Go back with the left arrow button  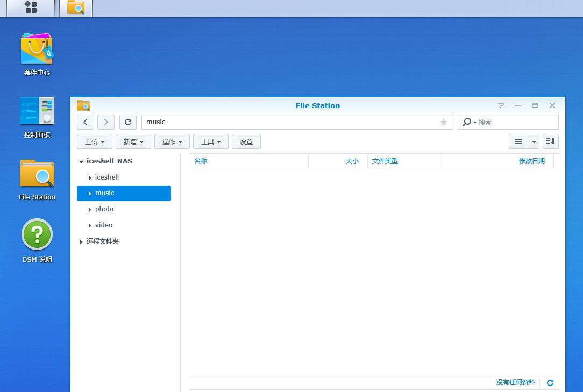coord(86,122)
